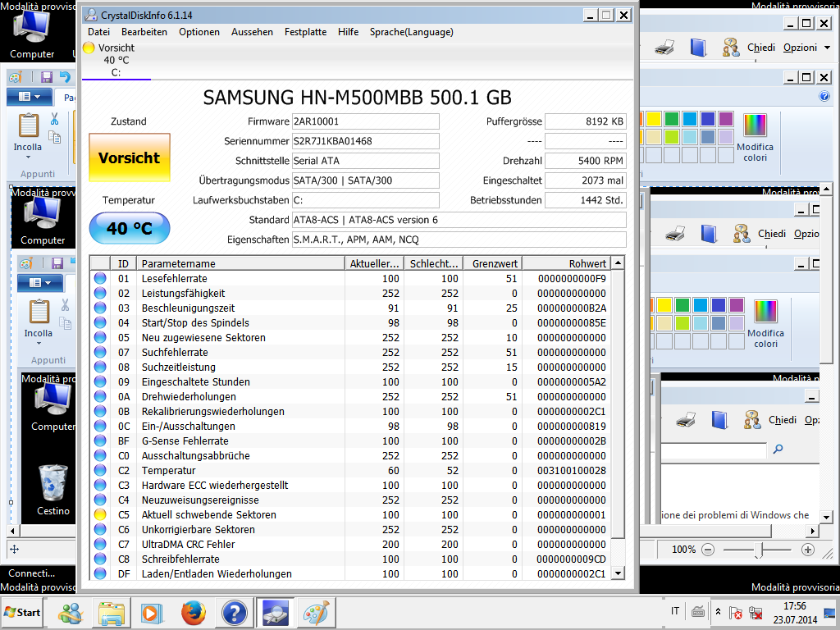Click the CrystalDiskInfo title bar icon
This screenshot has height=630, width=840.
click(x=92, y=15)
